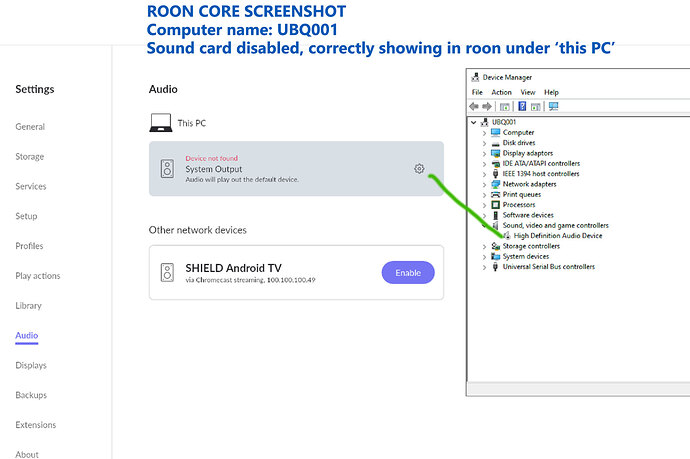Click the System Output speaker icon
The height and width of the screenshot is (459, 690).
(x=167, y=169)
